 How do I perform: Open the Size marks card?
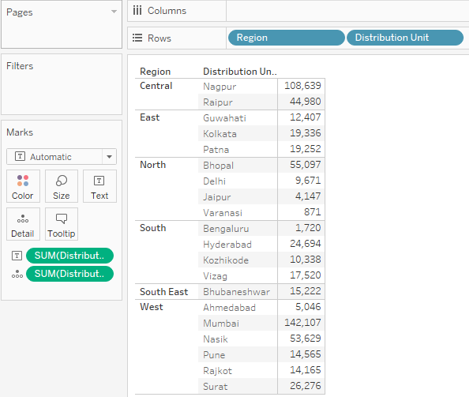[61, 186]
